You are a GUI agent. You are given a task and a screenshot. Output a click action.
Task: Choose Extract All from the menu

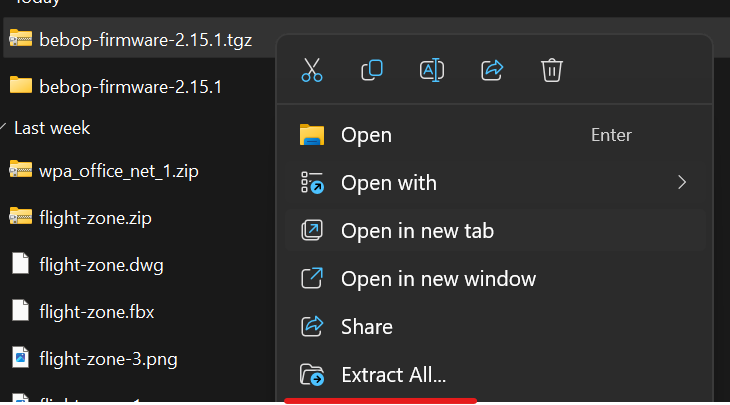[393, 375]
